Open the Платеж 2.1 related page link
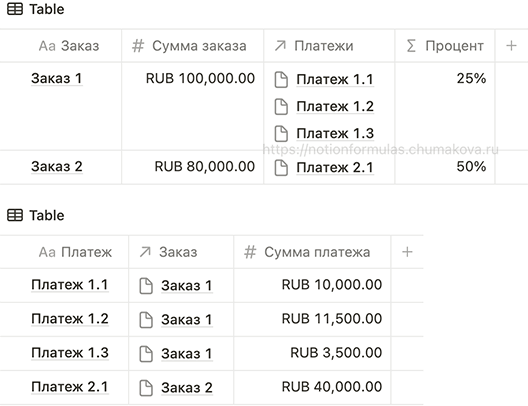This screenshot has width=528, height=406. click(335, 168)
